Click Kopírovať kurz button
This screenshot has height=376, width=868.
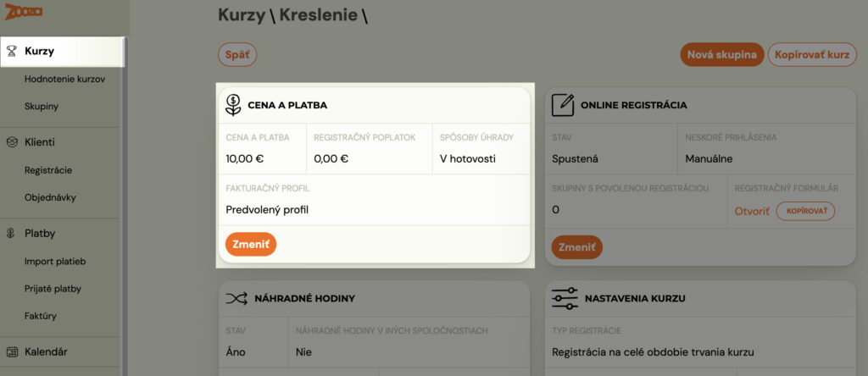tap(812, 55)
